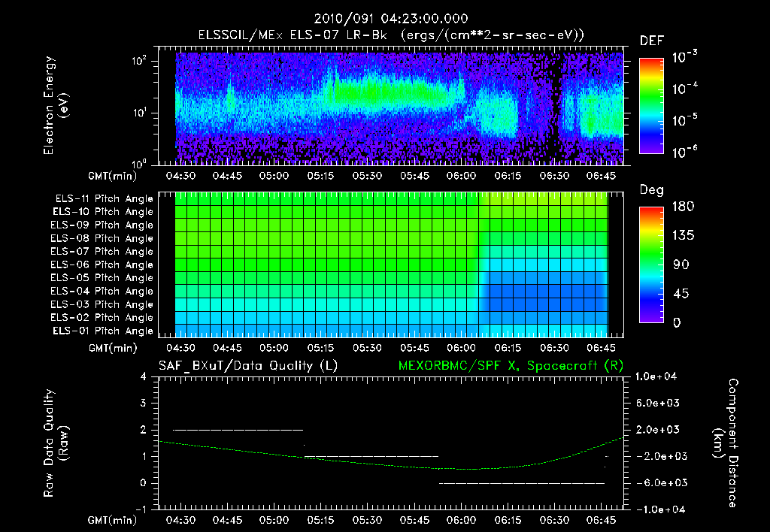The width and height of the screenshot is (770, 532).
Task: Select the ELS-03 Pitch Angle row label
Action: (102, 305)
